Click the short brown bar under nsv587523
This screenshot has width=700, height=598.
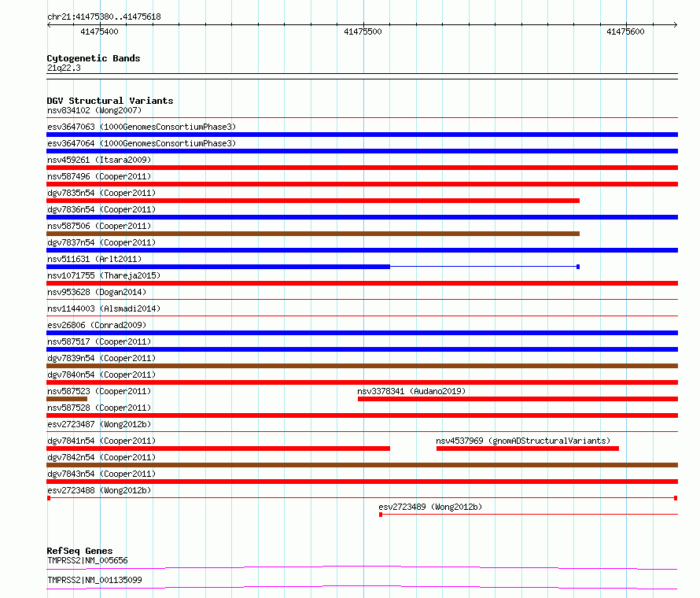[67, 399]
